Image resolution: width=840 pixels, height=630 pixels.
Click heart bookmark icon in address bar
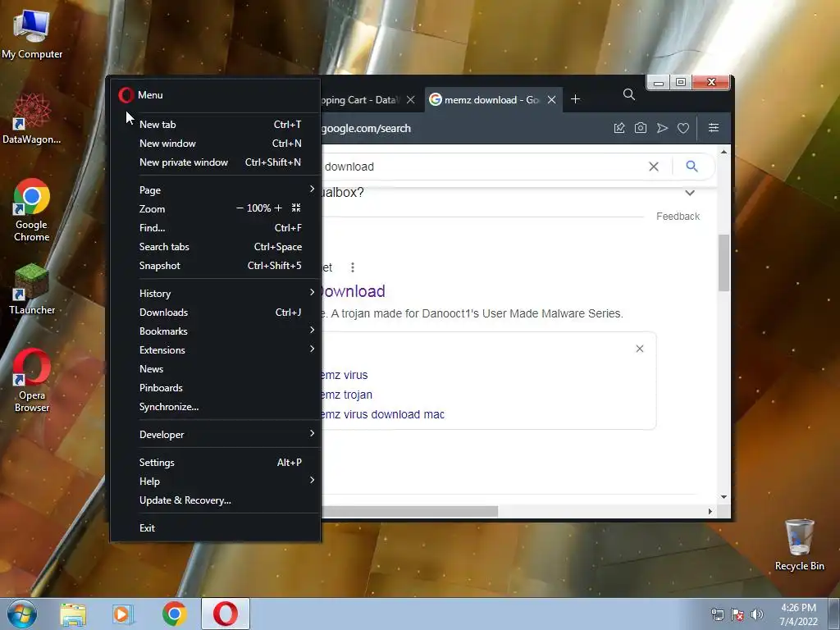point(683,128)
